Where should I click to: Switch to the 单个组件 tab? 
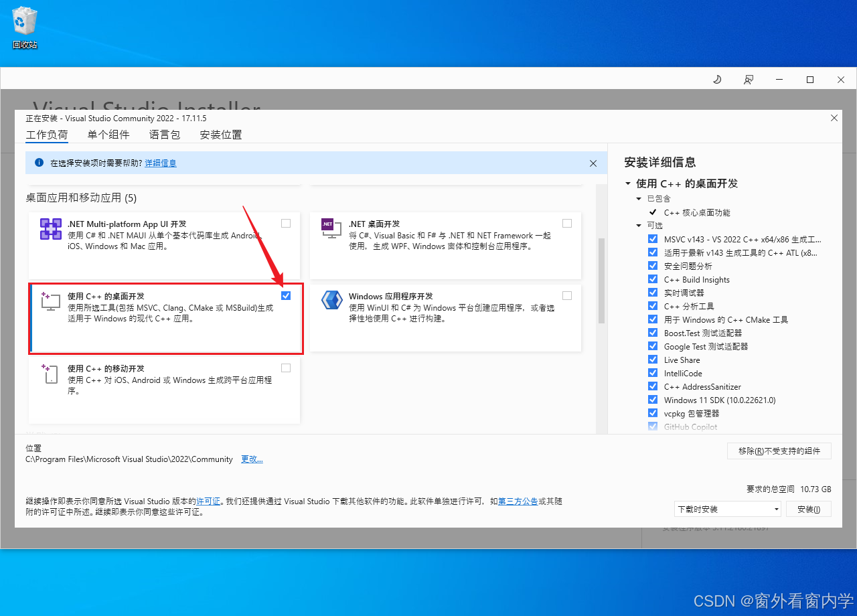pyautogui.click(x=108, y=135)
